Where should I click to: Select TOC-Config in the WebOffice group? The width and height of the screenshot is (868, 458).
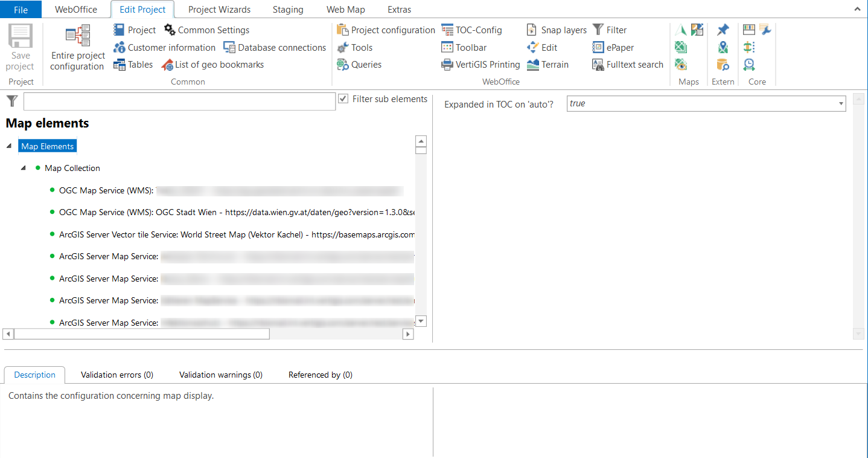[x=479, y=30]
